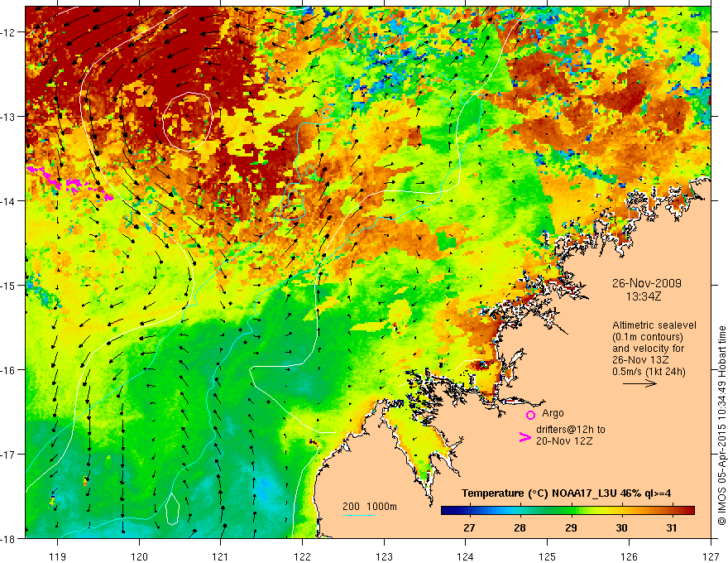The width and height of the screenshot is (728, 563).
Task: Click the latitude axis label -13
Action: tap(9, 117)
